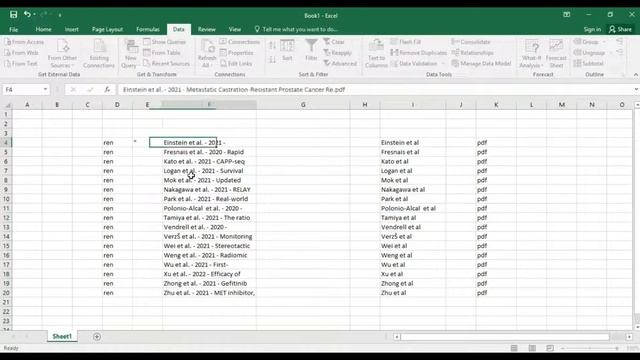Screen dimensions: 640x360
Task: Click Reapply filter button
Action: pos(338,53)
